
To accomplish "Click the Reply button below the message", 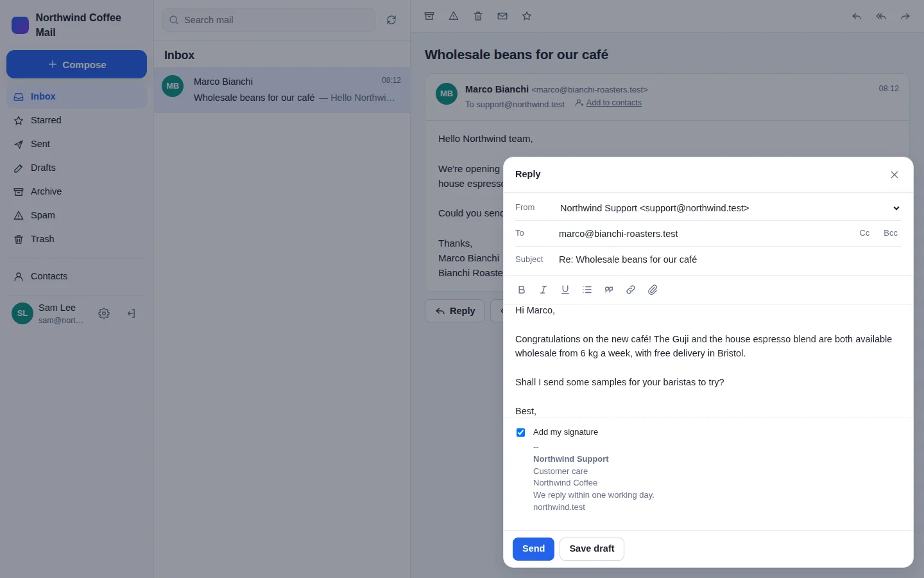I will tap(455, 311).
